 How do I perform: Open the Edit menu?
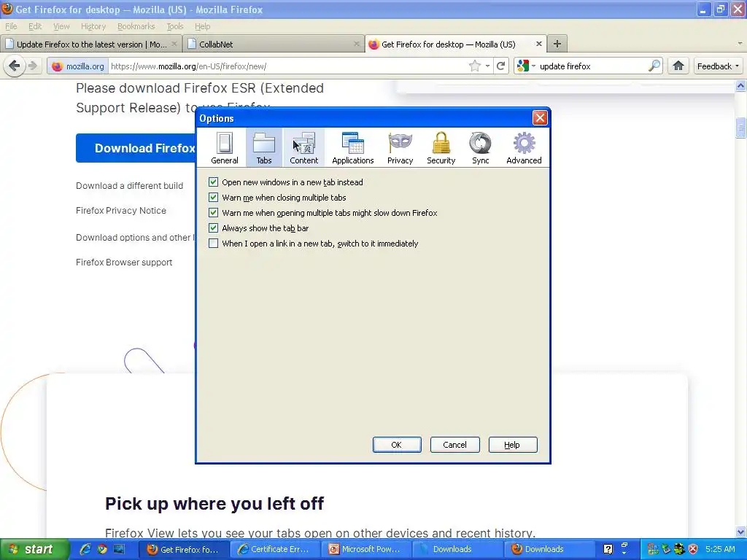35,26
